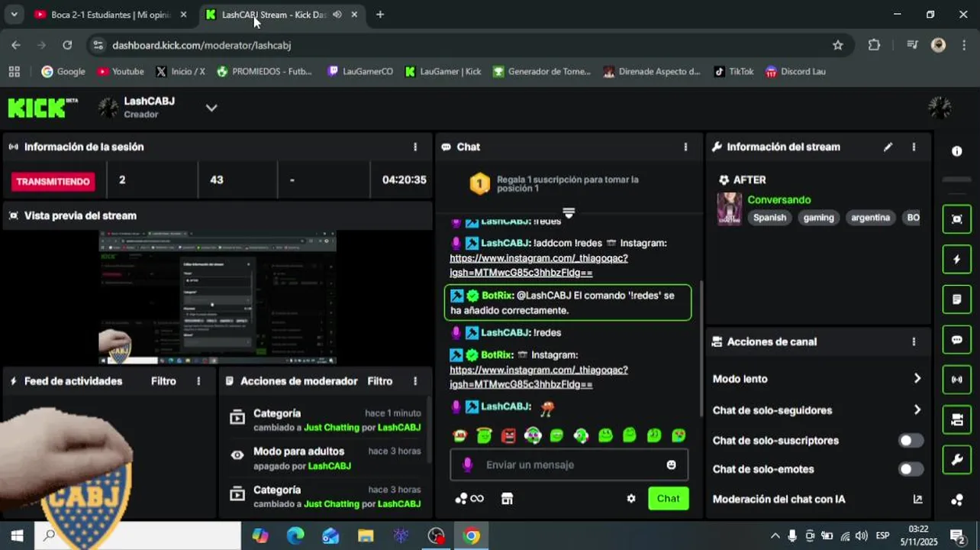
Task: Open the Discord Lau bookmark
Action: (x=795, y=71)
